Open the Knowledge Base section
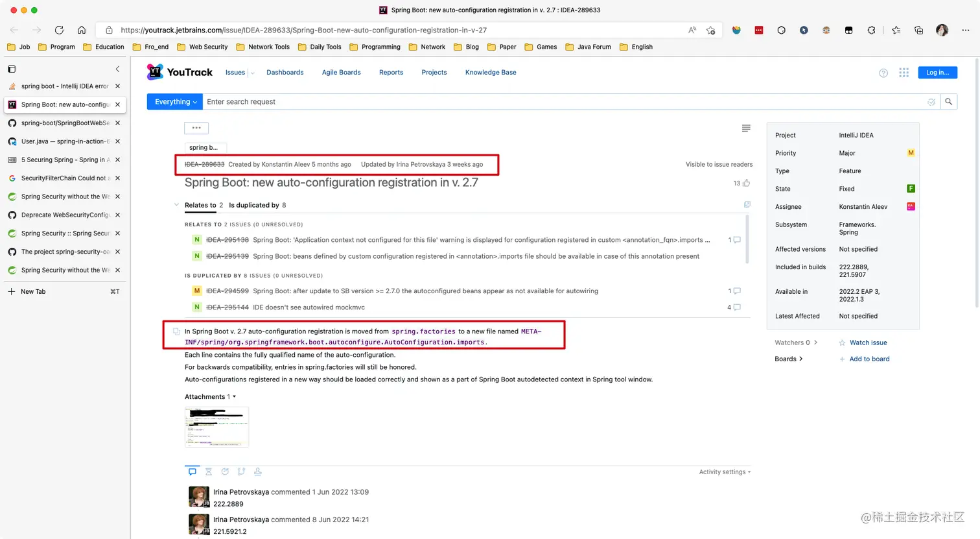This screenshot has width=980, height=539. click(x=490, y=72)
